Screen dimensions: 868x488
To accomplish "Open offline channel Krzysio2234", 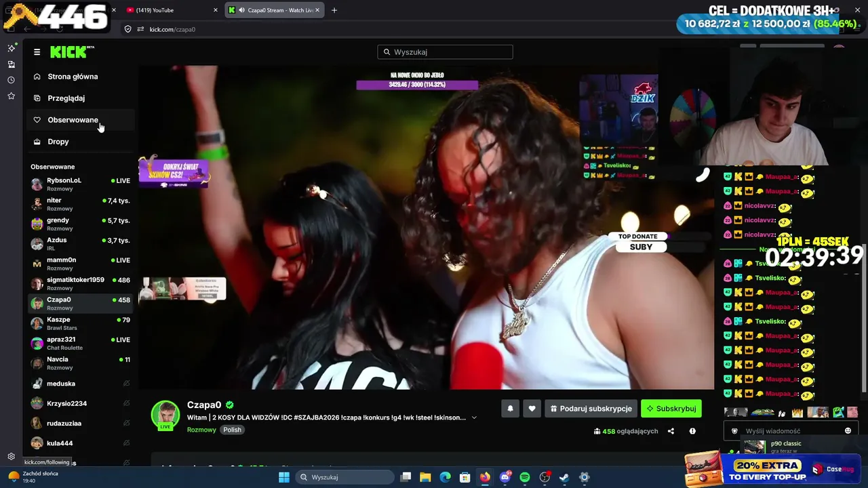I will click(x=81, y=403).
